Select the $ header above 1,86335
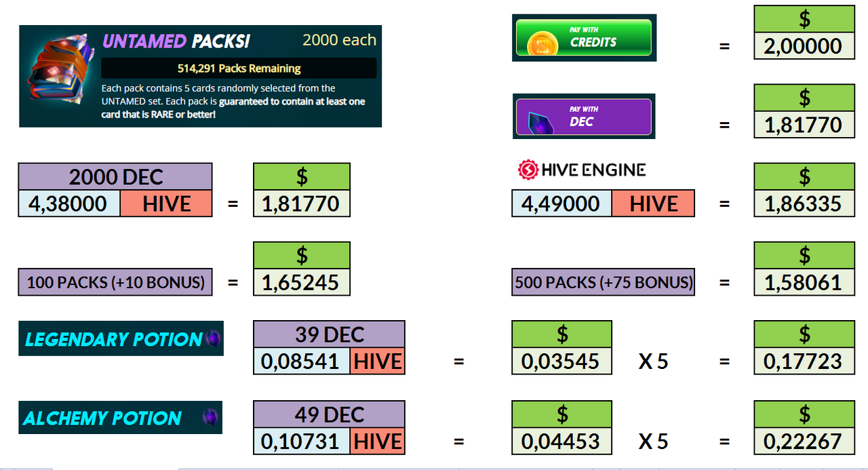The width and height of the screenshot is (868, 470). 804,177
